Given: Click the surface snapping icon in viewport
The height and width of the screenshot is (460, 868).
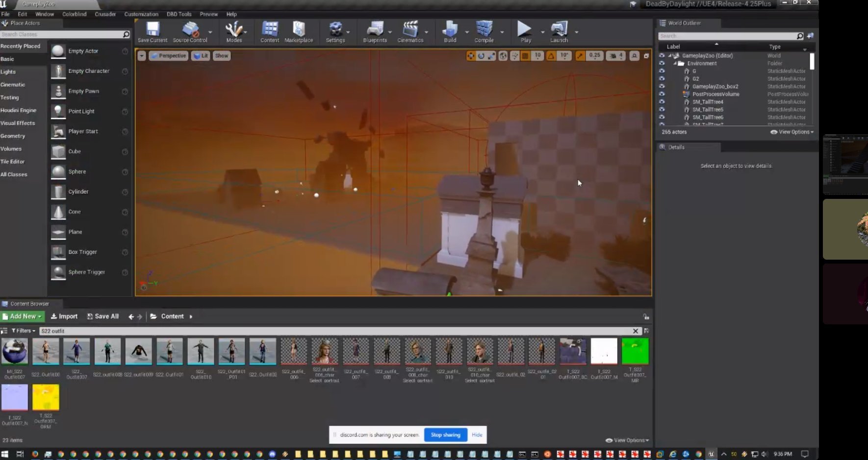Looking at the screenshot, I should 515,56.
